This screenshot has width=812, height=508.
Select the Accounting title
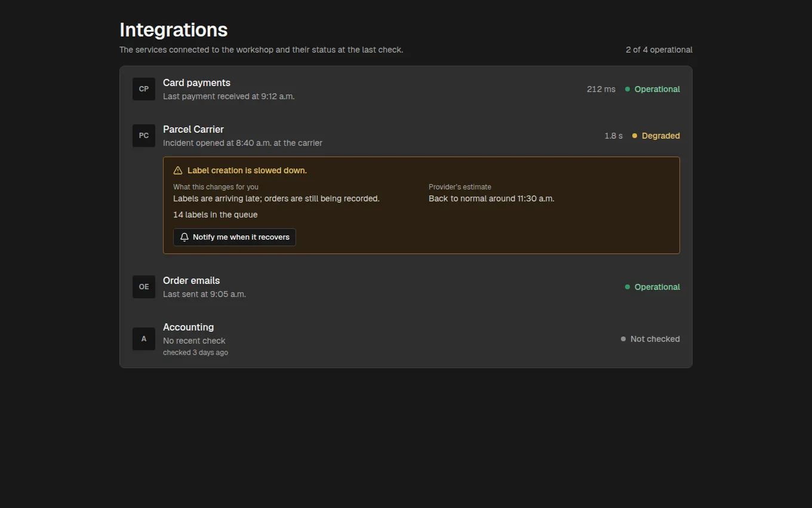188,327
